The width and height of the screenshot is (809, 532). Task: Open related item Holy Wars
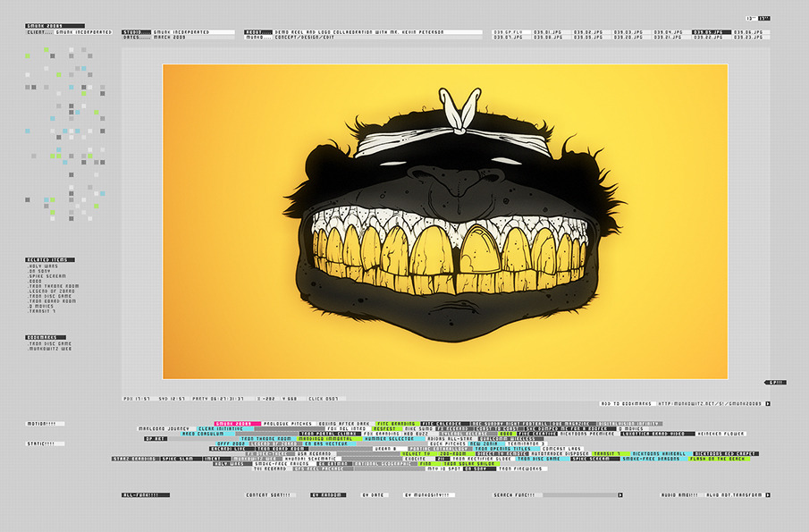(x=43, y=266)
